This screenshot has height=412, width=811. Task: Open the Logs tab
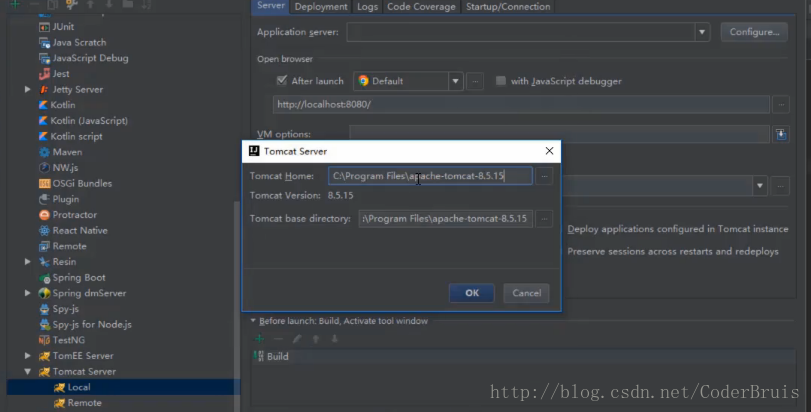pyautogui.click(x=367, y=7)
